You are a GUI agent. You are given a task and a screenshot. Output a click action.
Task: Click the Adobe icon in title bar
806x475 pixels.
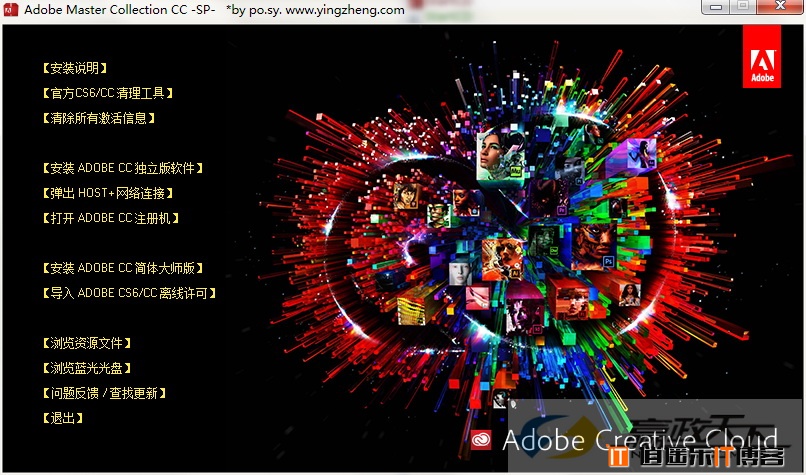coord(11,9)
